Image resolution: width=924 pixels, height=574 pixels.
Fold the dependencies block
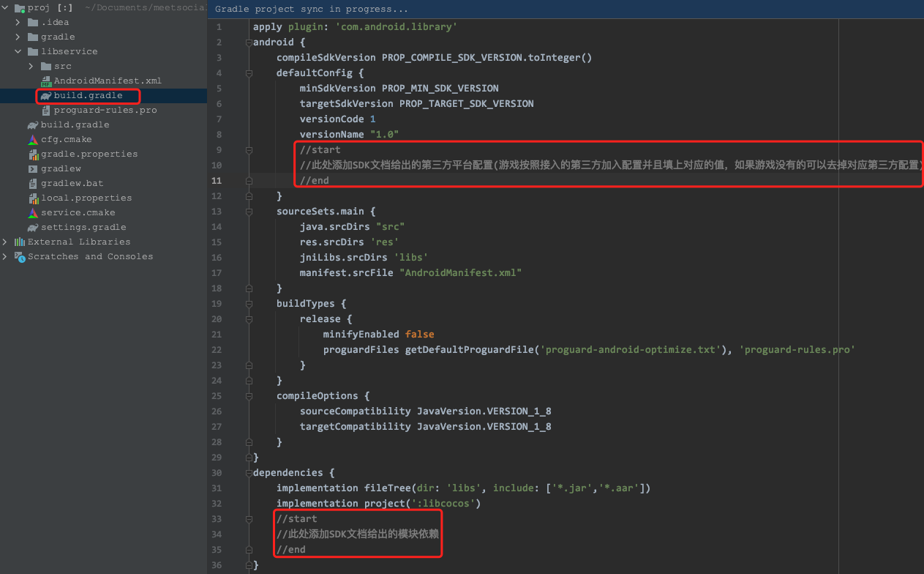coord(249,473)
